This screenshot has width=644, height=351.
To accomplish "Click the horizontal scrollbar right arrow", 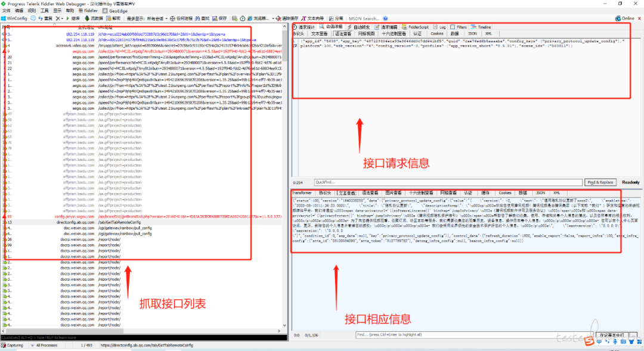I will [x=279, y=331].
